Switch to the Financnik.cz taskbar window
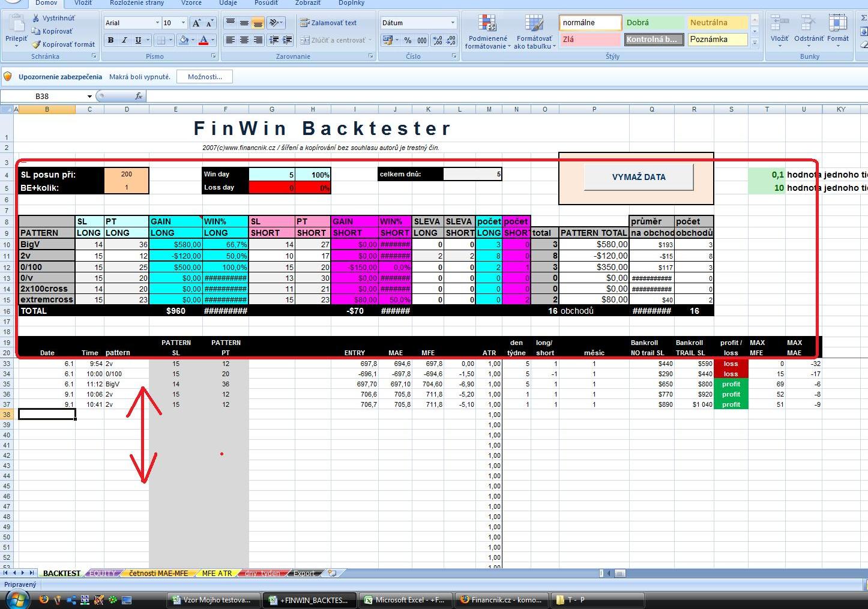Image resolution: width=868 pixels, height=609 pixels. [x=501, y=599]
